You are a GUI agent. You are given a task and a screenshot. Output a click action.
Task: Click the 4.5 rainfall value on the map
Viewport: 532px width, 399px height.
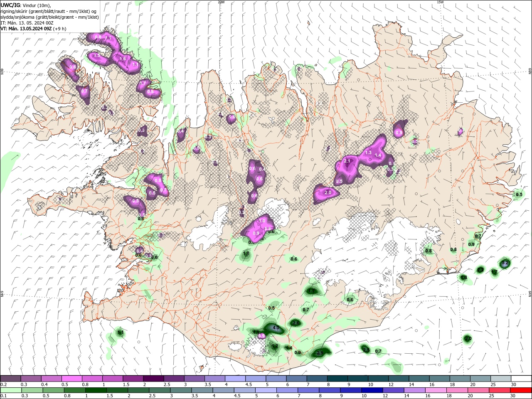click(276, 328)
